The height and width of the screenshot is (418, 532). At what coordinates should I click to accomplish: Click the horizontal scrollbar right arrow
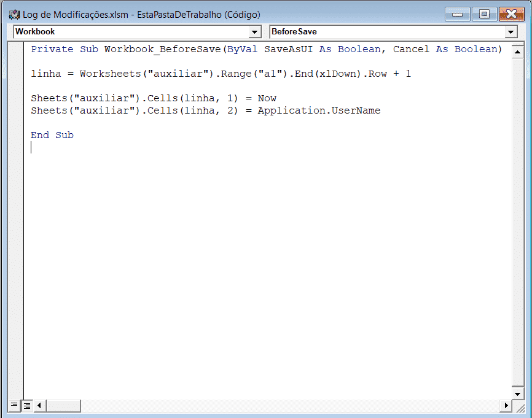[x=506, y=405]
